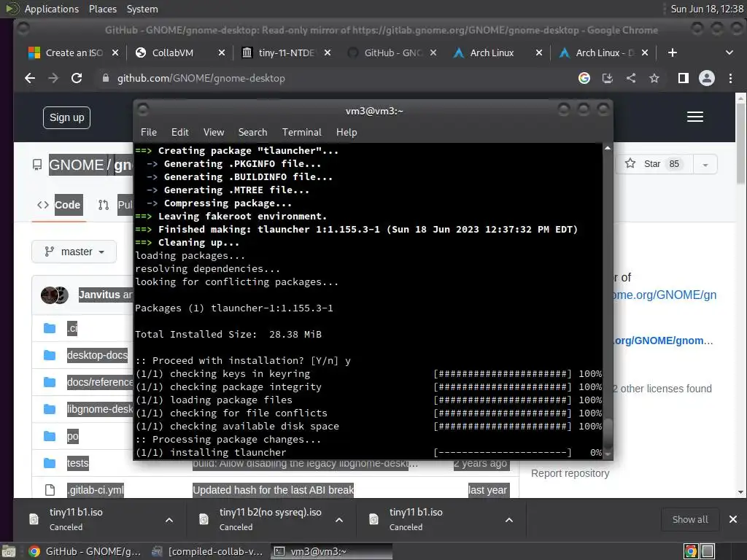Open the tests folder link
The width and height of the screenshot is (747, 560).
77,463
